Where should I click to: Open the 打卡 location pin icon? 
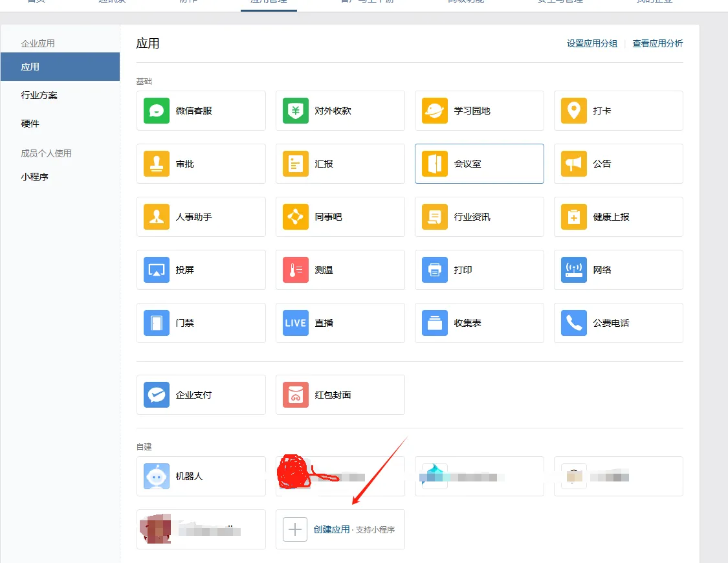[574, 111]
